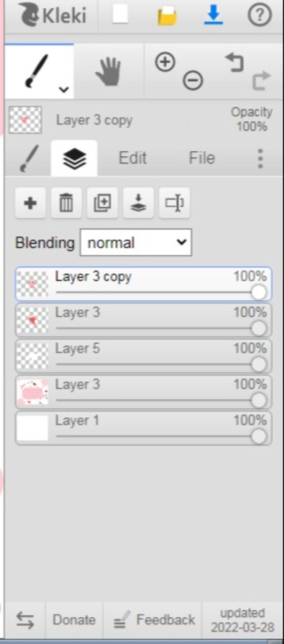This screenshot has width=284, height=644.
Task: Open the Blending mode dropdown
Action: 136,243
